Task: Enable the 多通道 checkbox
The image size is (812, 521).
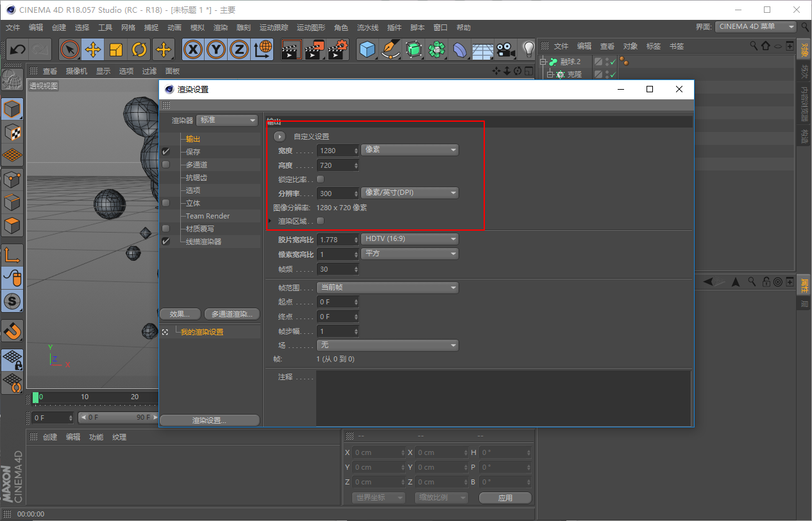Action: coord(166,165)
